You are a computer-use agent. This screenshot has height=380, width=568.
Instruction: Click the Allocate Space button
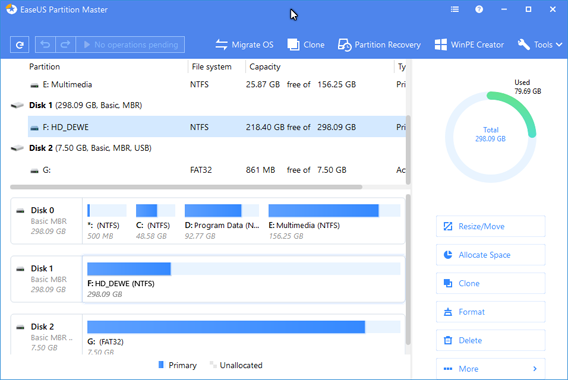[x=490, y=255]
